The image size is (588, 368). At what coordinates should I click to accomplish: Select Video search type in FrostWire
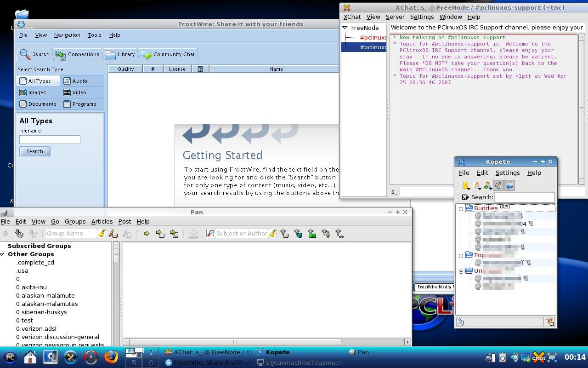click(83, 92)
